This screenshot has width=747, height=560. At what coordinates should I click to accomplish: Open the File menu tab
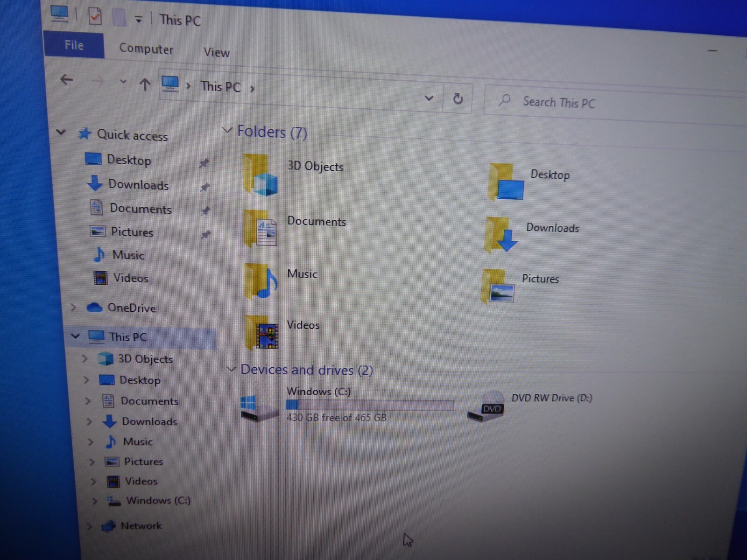pyautogui.click(x=74, y=45)
